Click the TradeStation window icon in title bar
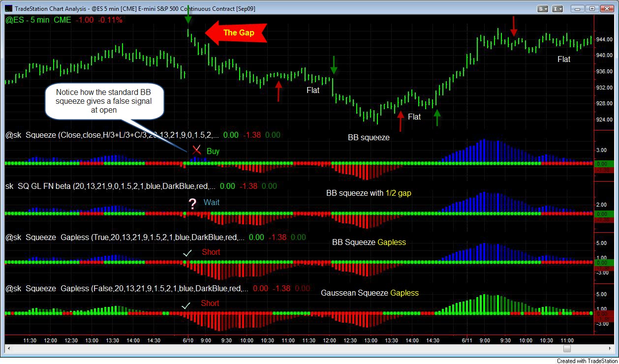 coord(8,8)
